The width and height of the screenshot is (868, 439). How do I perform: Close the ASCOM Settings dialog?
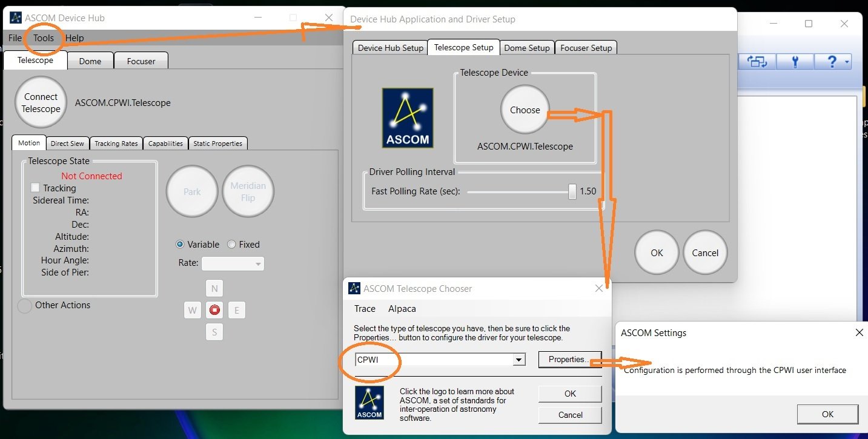tap(859, 332)
